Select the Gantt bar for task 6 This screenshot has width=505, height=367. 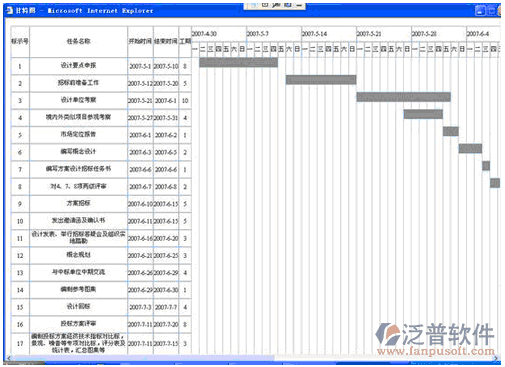coord(470,148)
